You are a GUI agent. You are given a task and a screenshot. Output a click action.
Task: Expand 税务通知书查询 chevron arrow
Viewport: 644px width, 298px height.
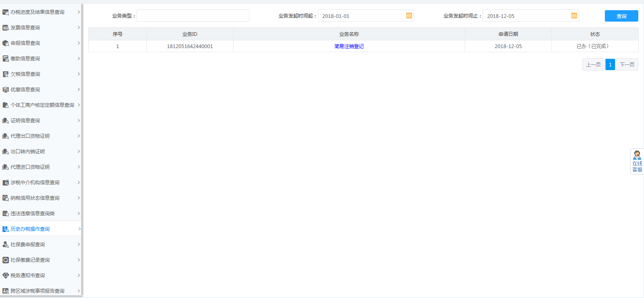pos(79,276)
